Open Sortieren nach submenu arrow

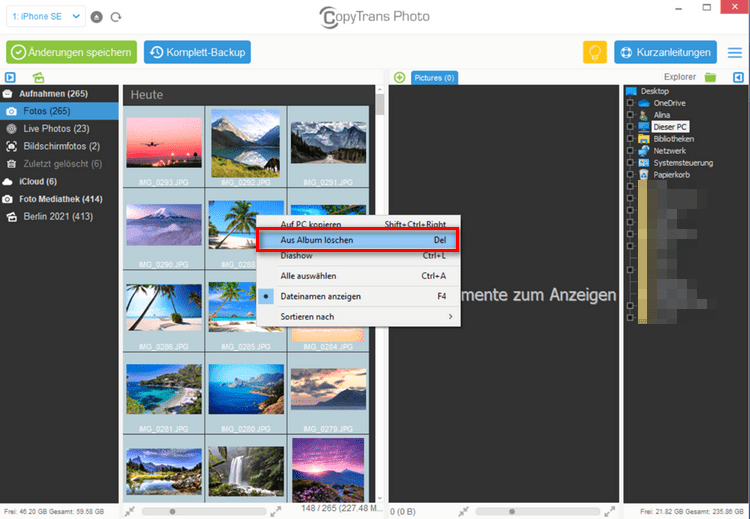coord(451,317)
